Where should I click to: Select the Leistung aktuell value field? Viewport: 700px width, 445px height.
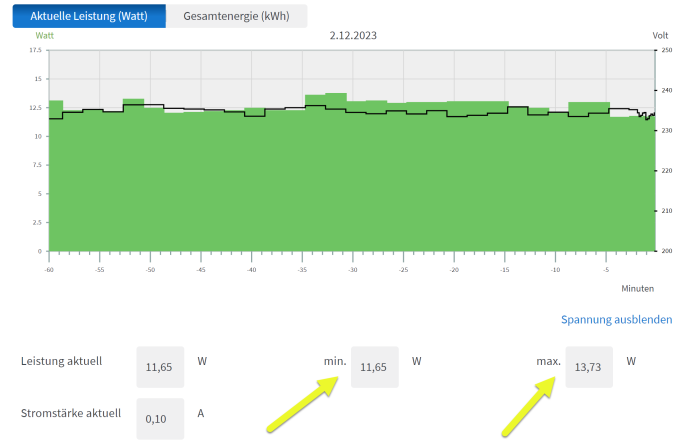159,367
